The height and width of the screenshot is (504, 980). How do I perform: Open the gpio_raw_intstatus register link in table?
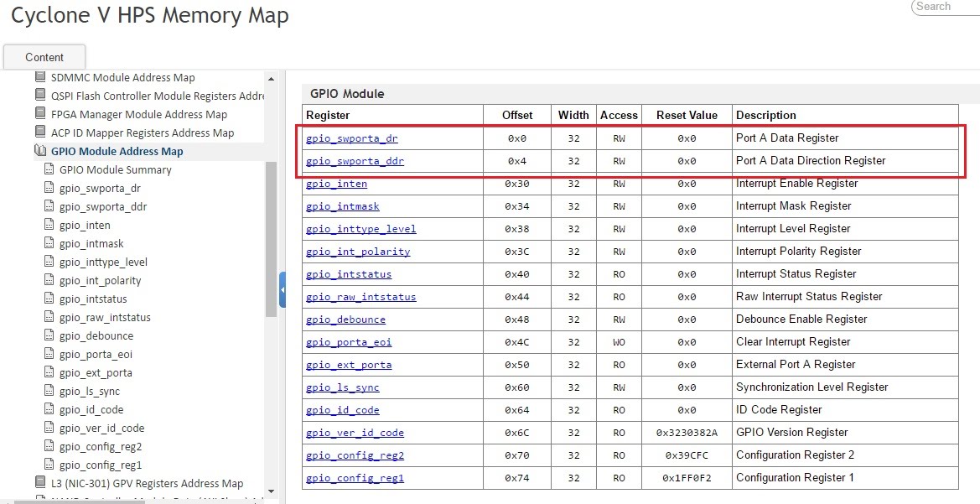360,296
